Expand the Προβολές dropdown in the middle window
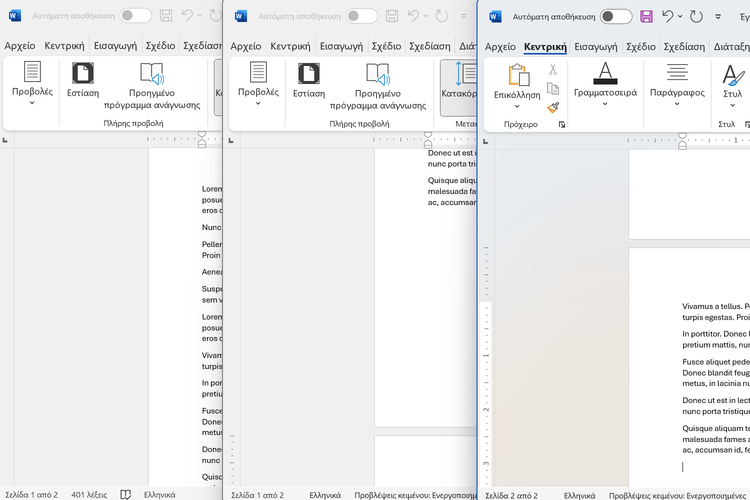This screenshot has height=500, width=750. point(258,103)
